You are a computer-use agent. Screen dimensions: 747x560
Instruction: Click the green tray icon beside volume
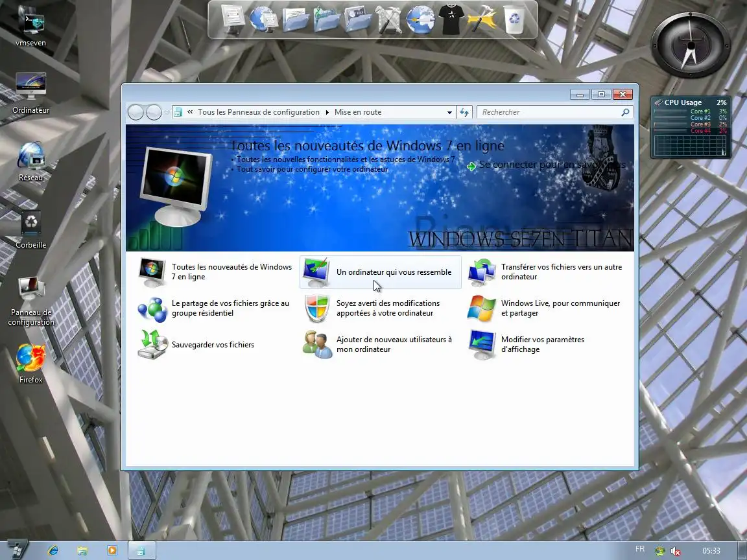click(660, 551)
